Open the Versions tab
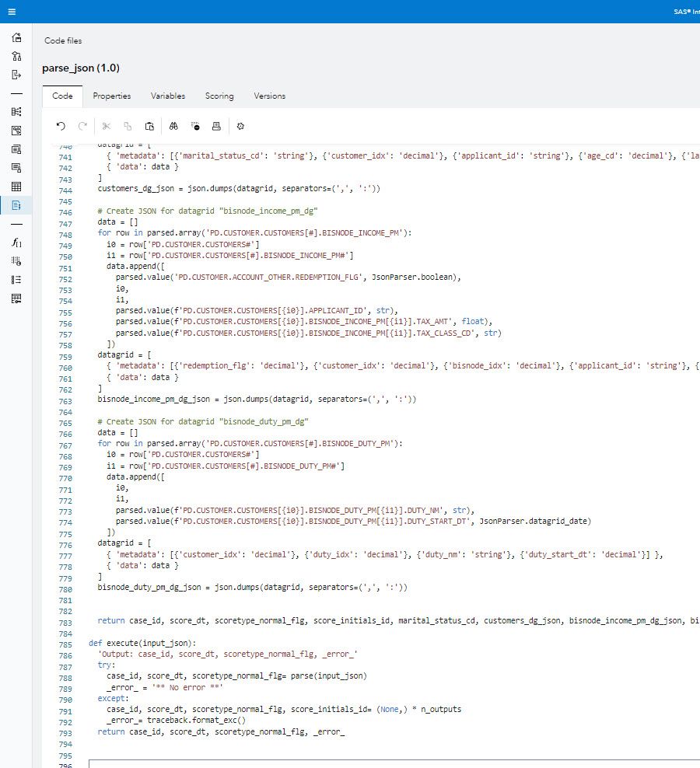 tap(269, 96)
